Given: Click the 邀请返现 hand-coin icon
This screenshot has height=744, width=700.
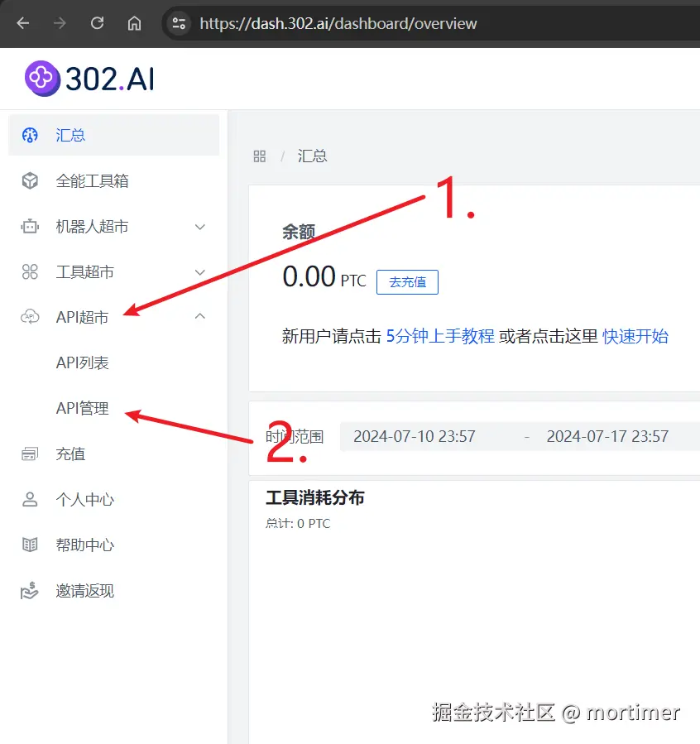Looking at the screenshot, I should (30, 590).
